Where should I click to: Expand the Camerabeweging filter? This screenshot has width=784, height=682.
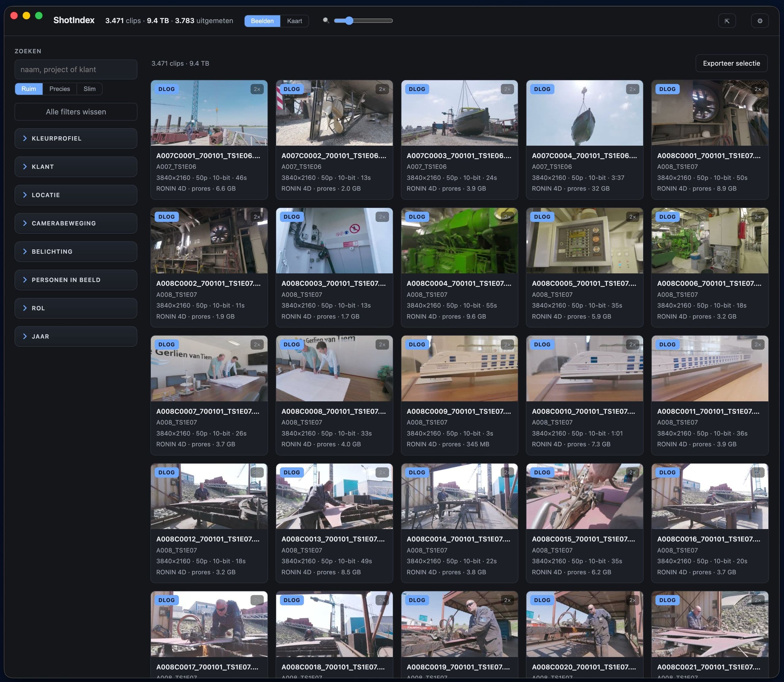pos(76,223)
